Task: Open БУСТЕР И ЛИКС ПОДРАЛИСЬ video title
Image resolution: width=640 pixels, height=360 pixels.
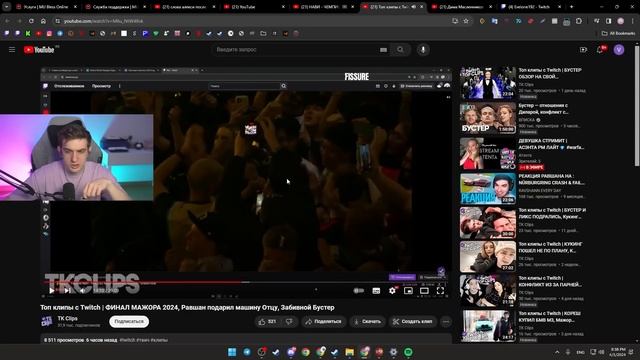Action: pyautogui.click(x=552, y=213)
